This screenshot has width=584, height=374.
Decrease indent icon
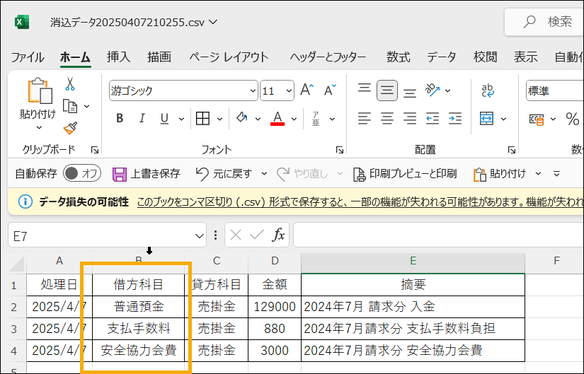click(x=432, y=118)
